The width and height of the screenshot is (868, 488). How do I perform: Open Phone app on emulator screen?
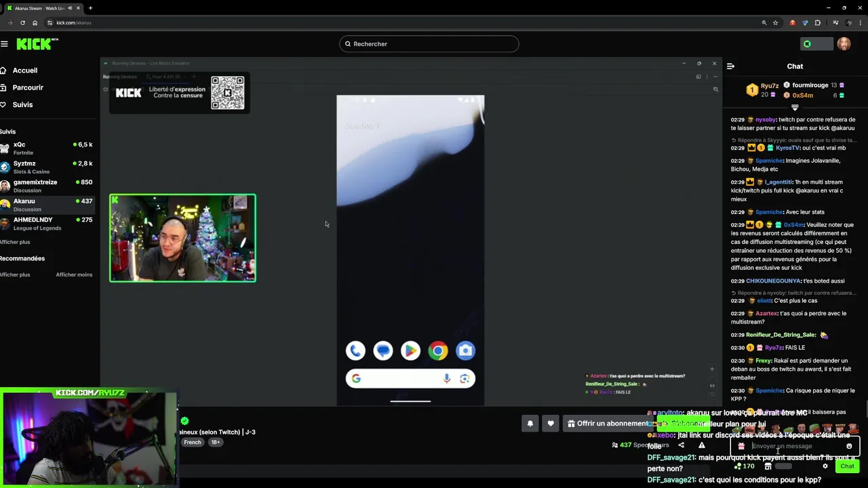tap(355, 350)
